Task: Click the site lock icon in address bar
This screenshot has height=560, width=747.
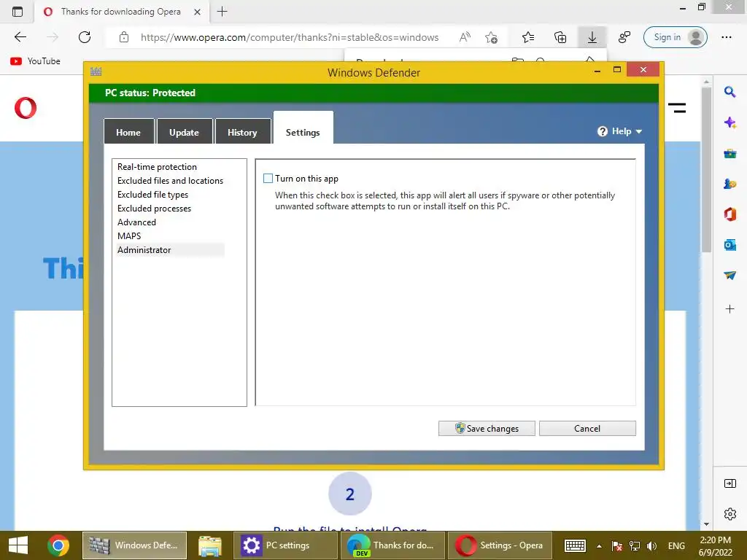Action: [124, 37]
